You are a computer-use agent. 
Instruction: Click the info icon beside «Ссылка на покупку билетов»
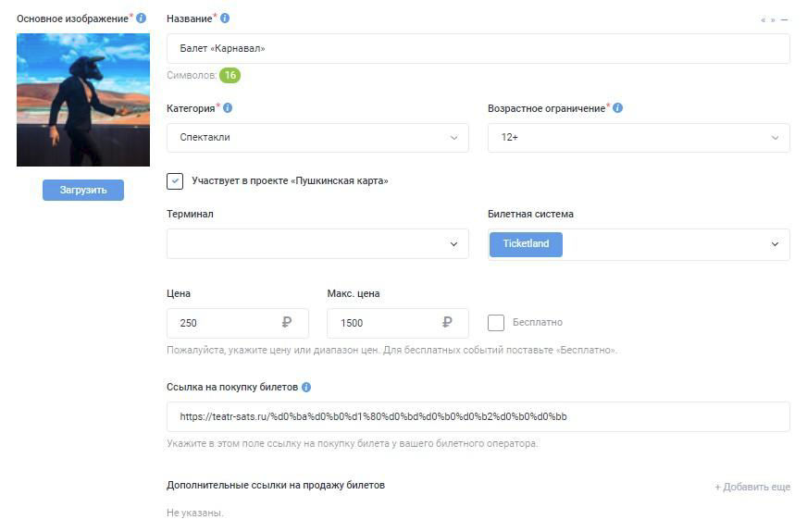pyautogui.click(x=306, y=388)
